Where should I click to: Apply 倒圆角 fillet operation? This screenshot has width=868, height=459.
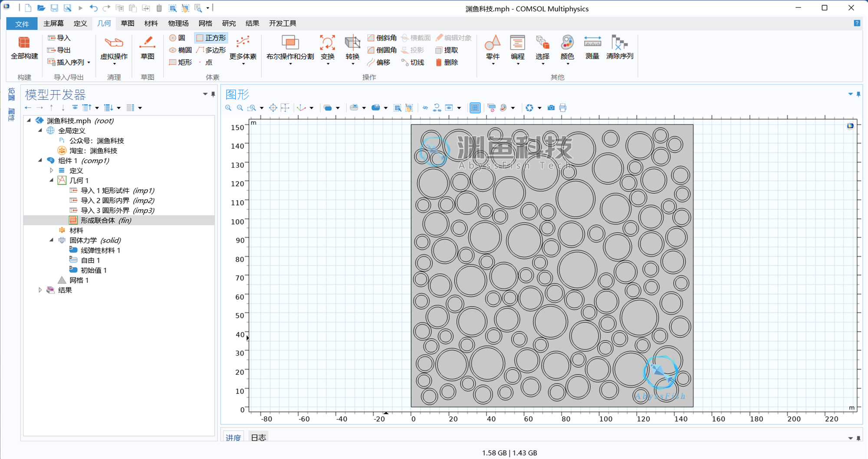(x=382, y=50)
